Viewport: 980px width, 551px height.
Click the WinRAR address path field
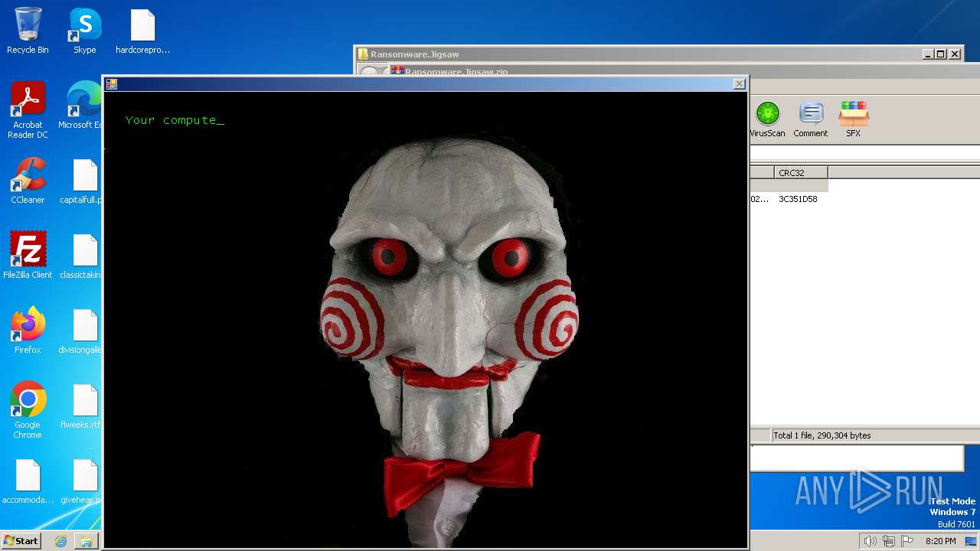pos(864,153)
